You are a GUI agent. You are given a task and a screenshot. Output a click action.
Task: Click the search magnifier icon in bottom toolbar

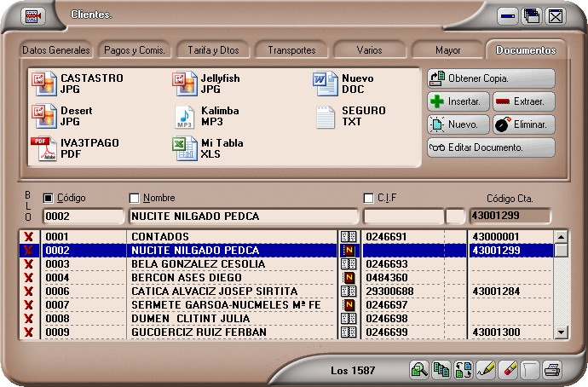(x=419, y=370)
